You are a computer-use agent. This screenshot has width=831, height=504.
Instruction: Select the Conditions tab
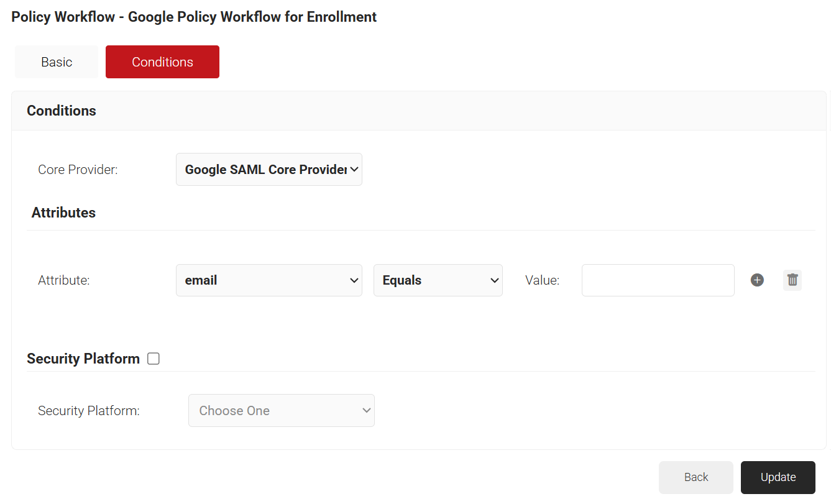162,62
